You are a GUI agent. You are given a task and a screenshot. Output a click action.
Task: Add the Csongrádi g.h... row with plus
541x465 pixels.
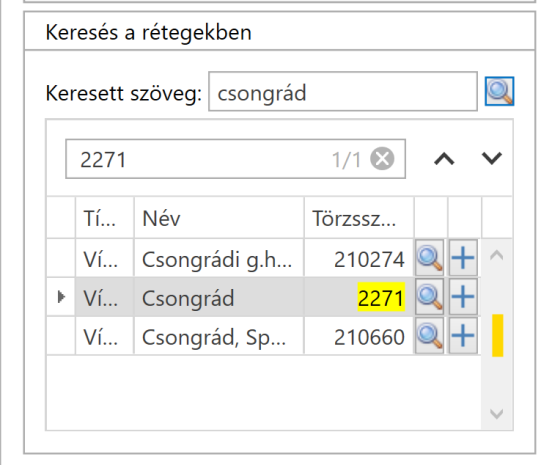click(463, 258)
